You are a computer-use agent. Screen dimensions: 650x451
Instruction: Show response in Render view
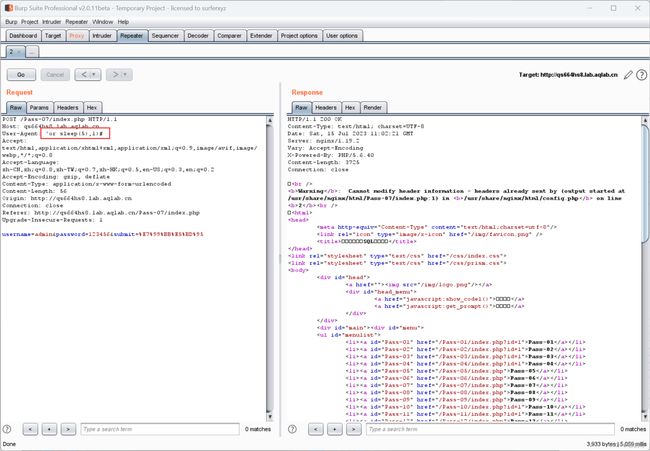point(373,107)
